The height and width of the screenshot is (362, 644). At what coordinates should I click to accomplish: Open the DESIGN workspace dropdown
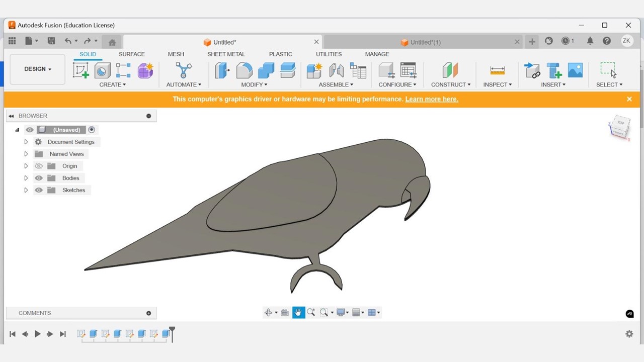38,69
